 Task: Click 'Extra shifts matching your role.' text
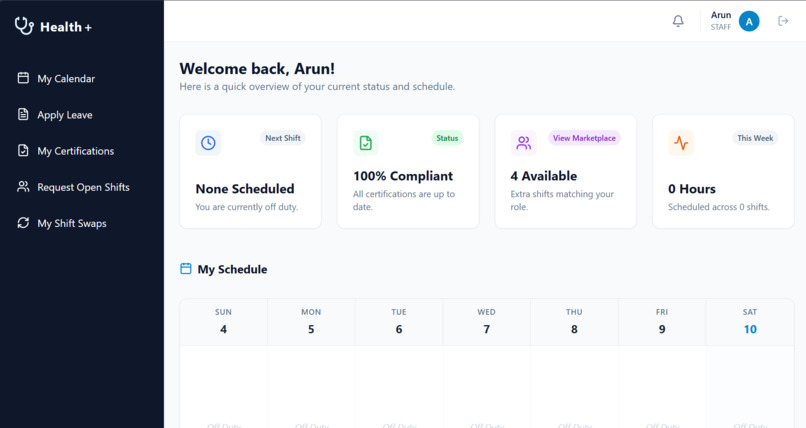pos(562,200)
